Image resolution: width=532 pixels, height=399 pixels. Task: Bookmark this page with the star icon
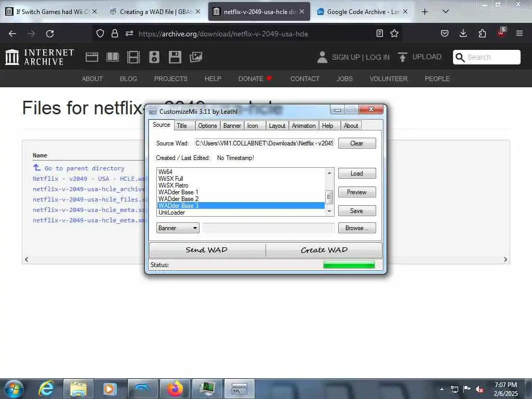(394, 33)
